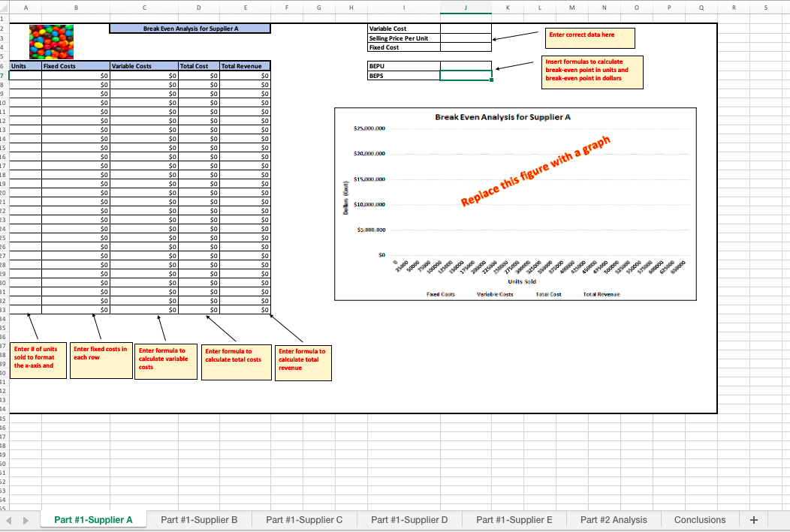Add a new worksheet with the plus button

pos(754,519)
